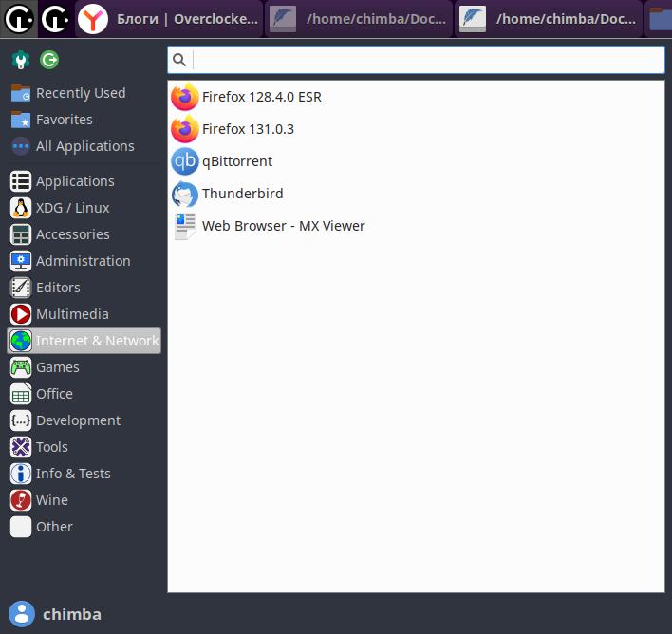This screenshot has height=634, width=672.
Task: Open the XDG / Linux category label
Action: (x=72, y=208)
